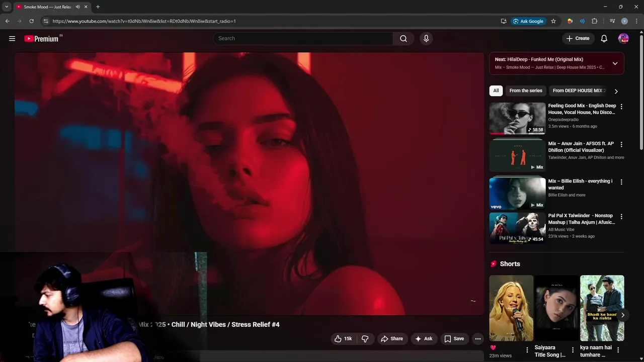This screenshot has height=362, width=644.
Task: Open options for Pal Pal mashup video
Action: 621,217
